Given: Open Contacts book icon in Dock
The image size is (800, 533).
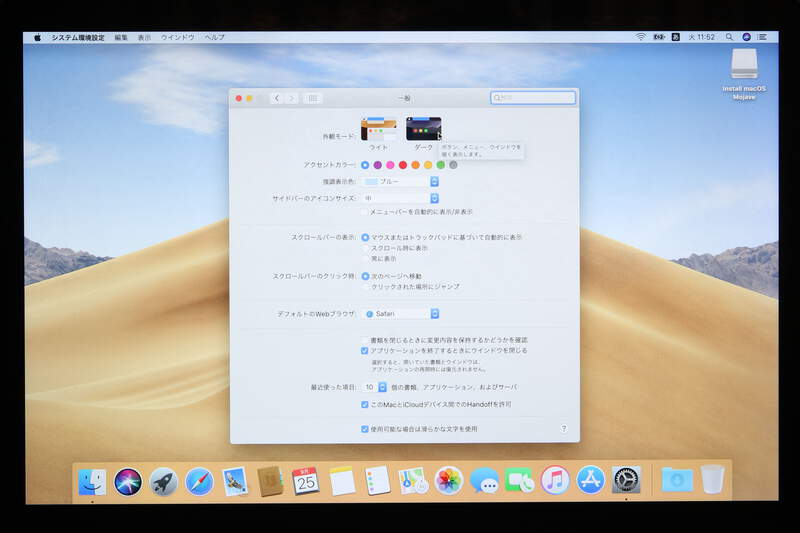Looking at the screenshot, I should point(270,481).
